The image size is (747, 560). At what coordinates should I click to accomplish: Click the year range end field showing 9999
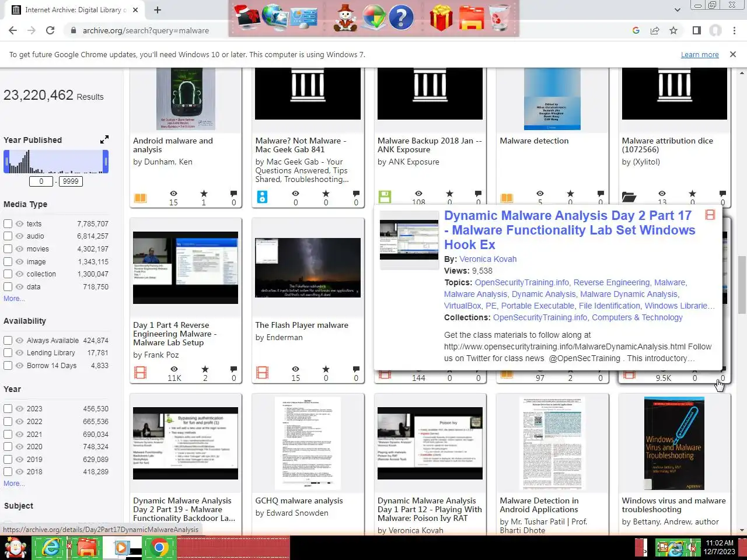71,181
